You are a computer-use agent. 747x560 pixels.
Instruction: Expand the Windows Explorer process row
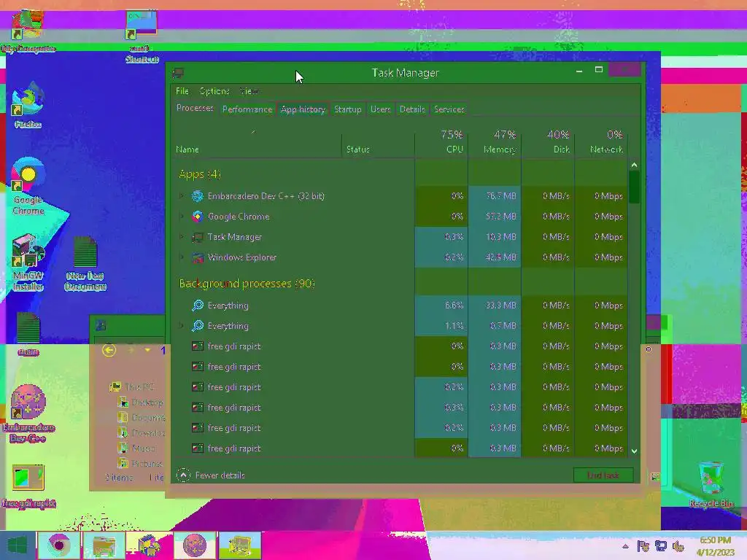click(182, 257)
